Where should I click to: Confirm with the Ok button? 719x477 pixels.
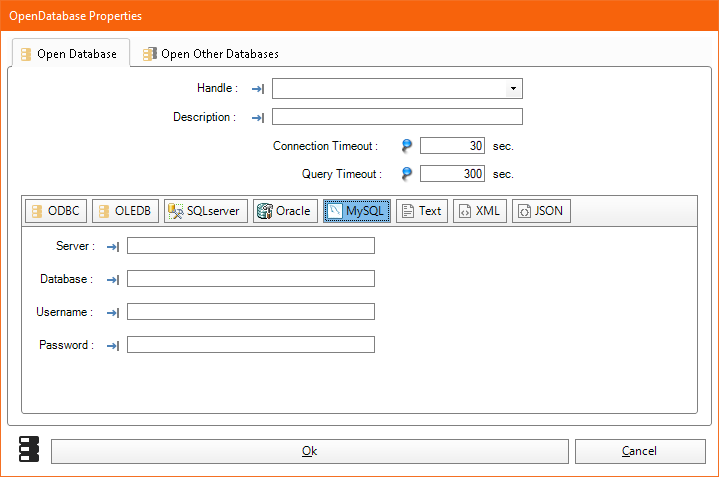click(310, 451)
